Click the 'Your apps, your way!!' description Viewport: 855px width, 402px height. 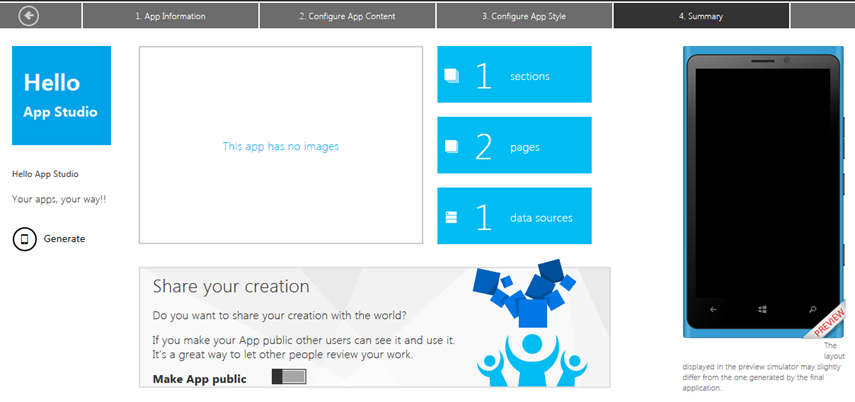click(x=59, y=200)
